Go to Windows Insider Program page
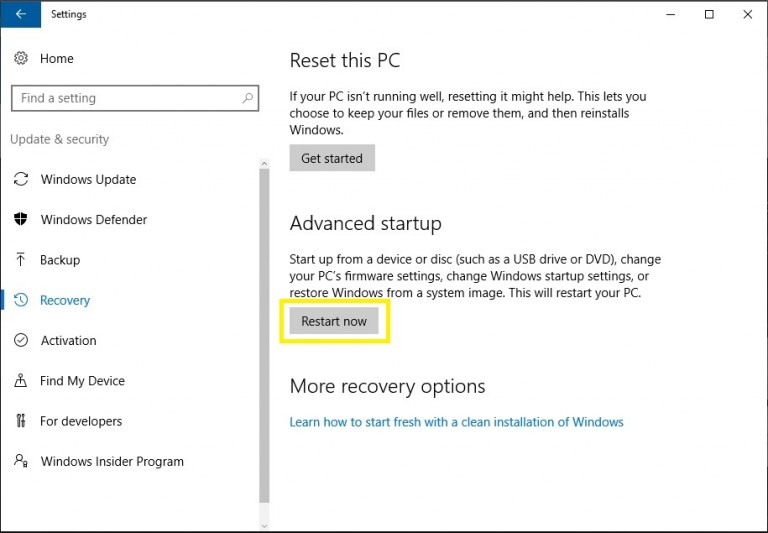The image size is (768, 533). coord(112,462)
